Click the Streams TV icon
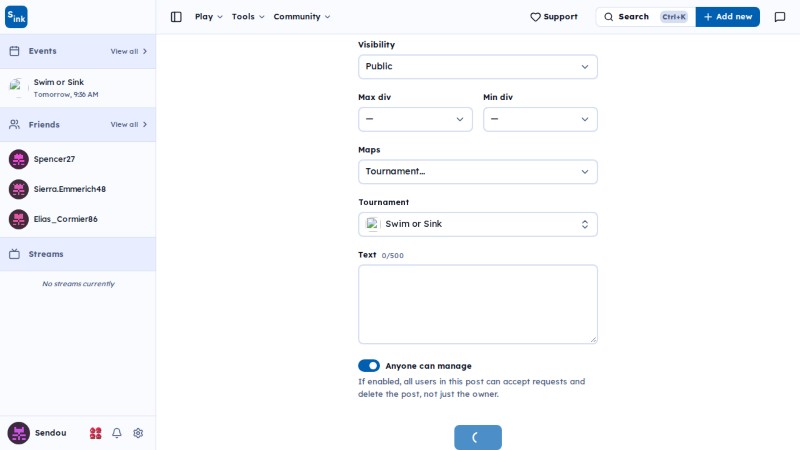The width and height of the screenshot is (800, 450). (x=14, y=254)
